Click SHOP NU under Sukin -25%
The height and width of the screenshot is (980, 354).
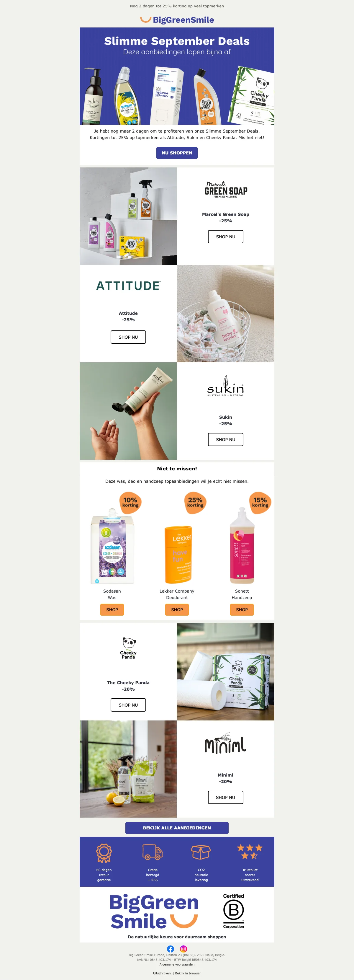225,439
